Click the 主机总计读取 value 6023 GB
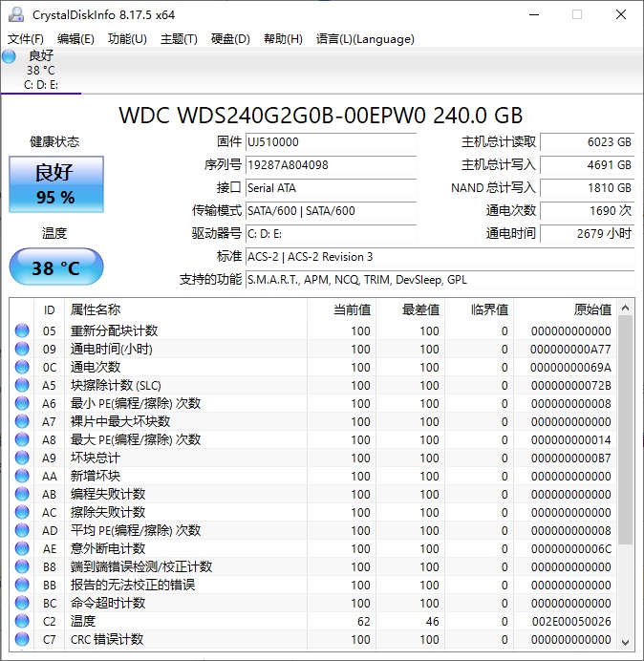The image size is (644, 661). pos(587,142)
